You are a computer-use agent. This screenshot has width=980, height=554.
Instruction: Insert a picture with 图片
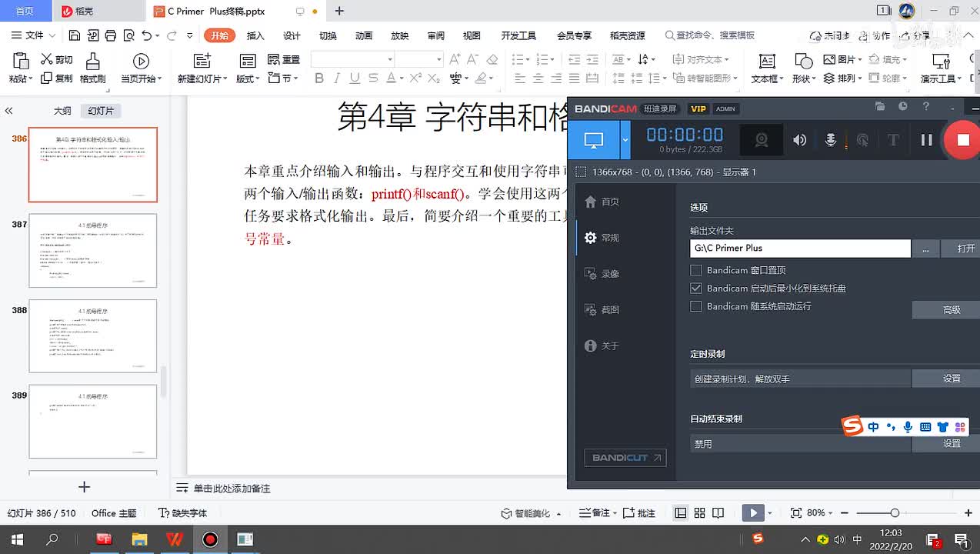tap(842, 59)
